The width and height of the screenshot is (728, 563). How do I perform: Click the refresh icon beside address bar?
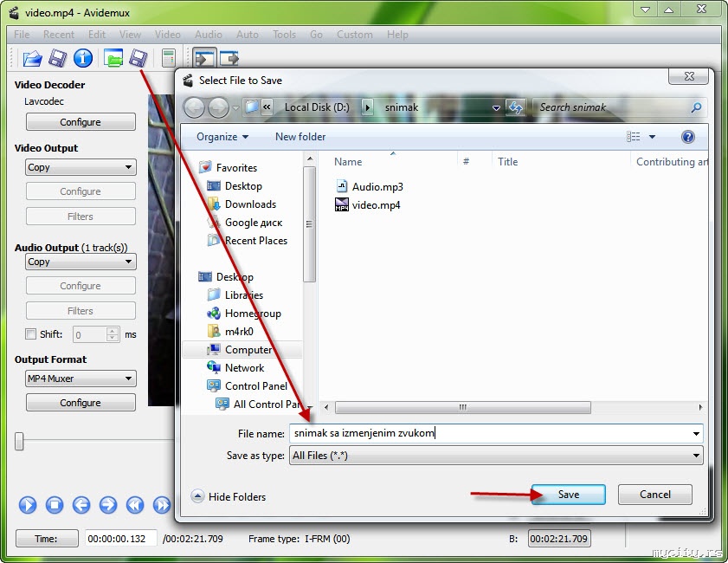(515, 107)
